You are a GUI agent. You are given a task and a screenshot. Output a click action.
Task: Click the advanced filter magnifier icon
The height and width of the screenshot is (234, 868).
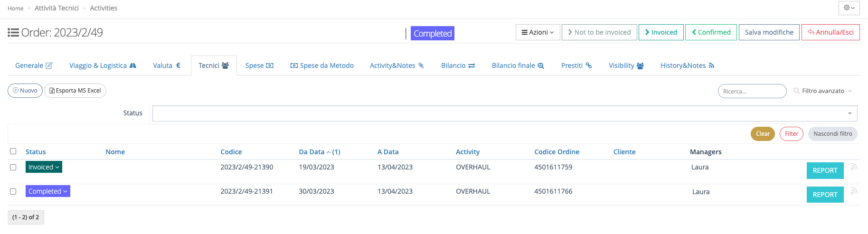click(x=796, y=91)
